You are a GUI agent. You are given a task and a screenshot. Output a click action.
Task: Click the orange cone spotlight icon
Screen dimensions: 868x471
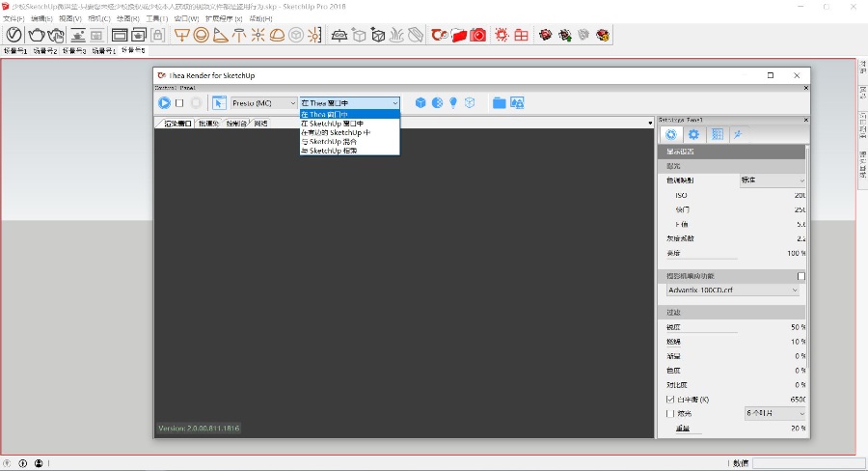[220, 36]
